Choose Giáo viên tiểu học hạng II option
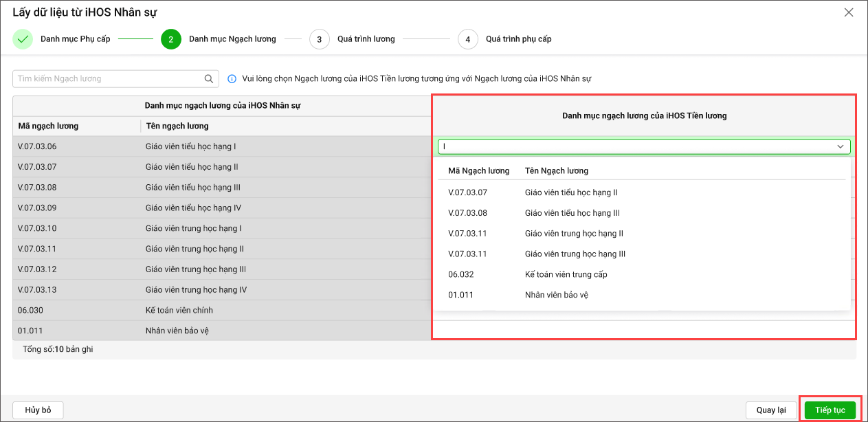The image size is (868, 422). click(571, 192)
